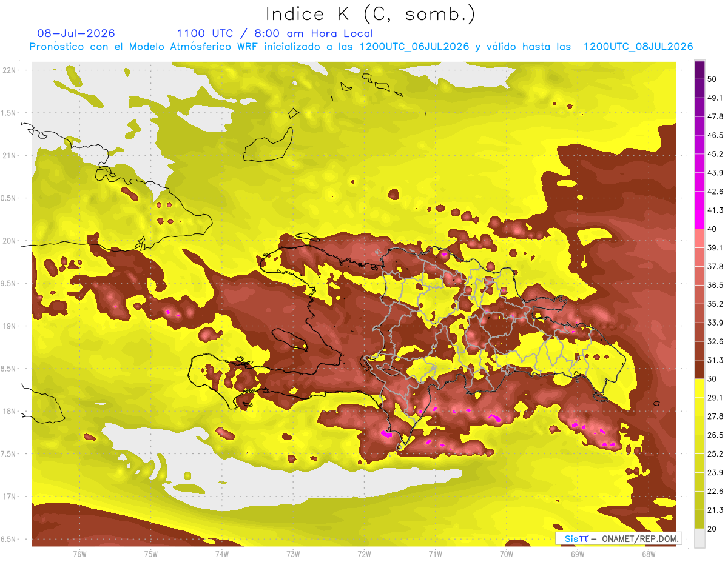Viewport: 728px width, 562px height.
Task: Click the longitude label "70W"
Action: 506,554
